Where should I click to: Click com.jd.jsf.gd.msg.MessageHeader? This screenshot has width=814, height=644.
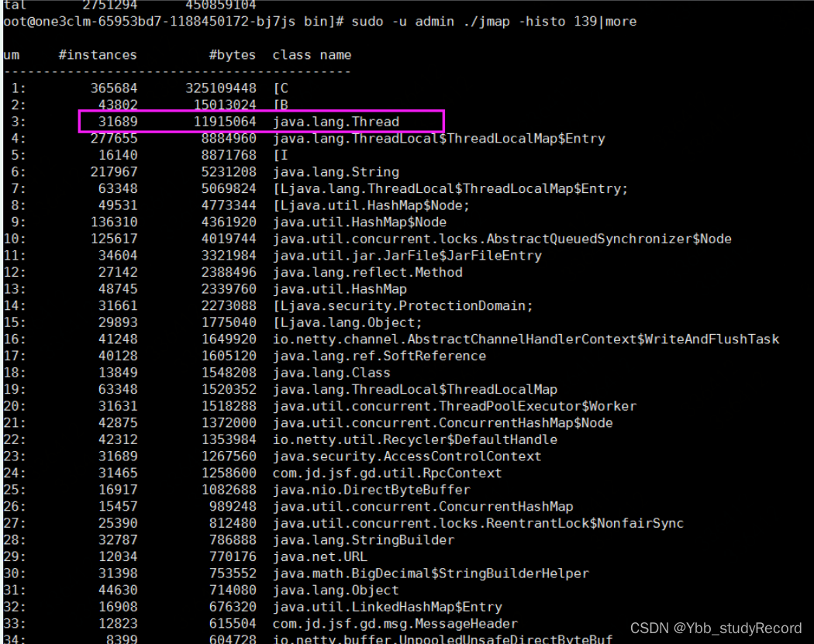395,624
